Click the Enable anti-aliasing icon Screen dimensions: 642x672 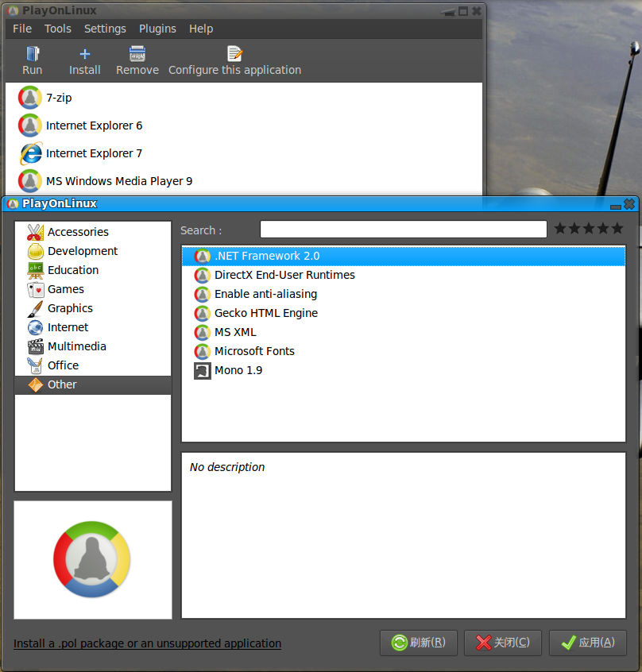click(x=203, y=295)
